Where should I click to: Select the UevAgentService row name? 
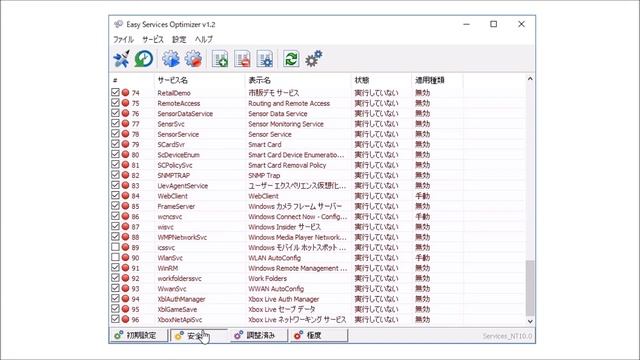pyautogui.click(x=182, y=186)
